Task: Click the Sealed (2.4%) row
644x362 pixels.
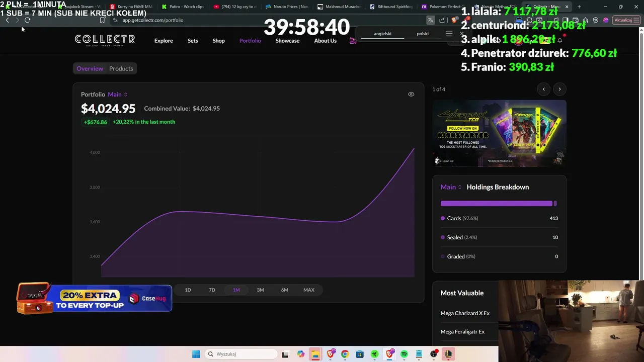Action: click(x=499, y=237)
